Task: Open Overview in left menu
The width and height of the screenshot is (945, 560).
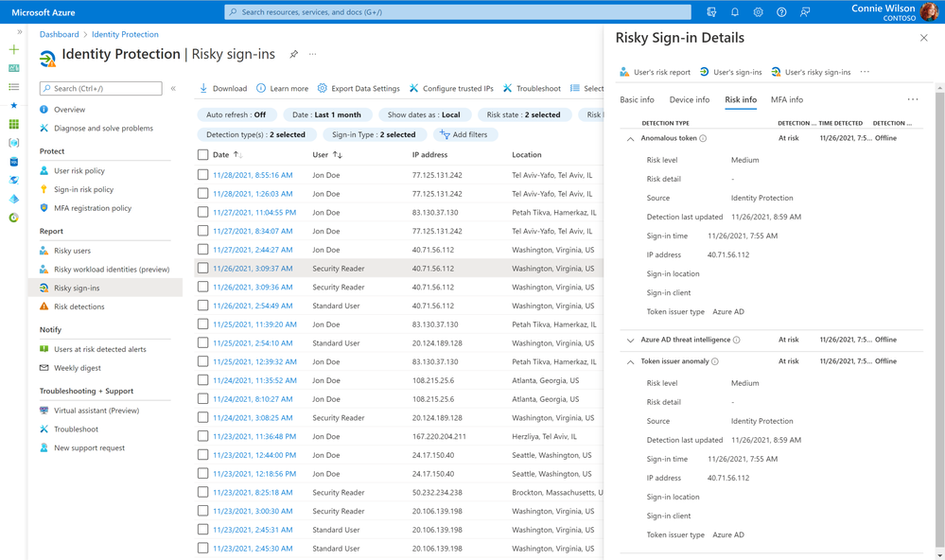Action: [69, 110]
